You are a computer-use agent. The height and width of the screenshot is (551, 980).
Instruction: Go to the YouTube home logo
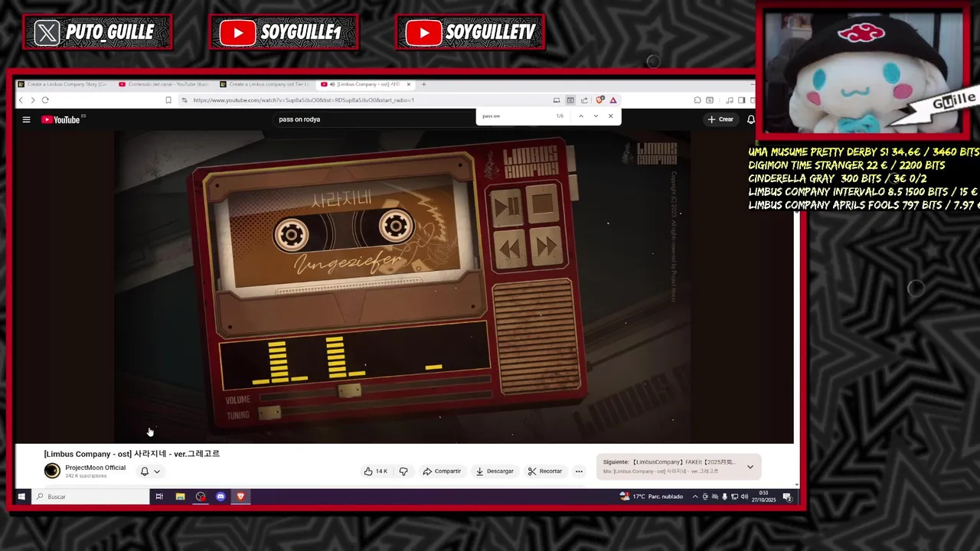[61, 119]
